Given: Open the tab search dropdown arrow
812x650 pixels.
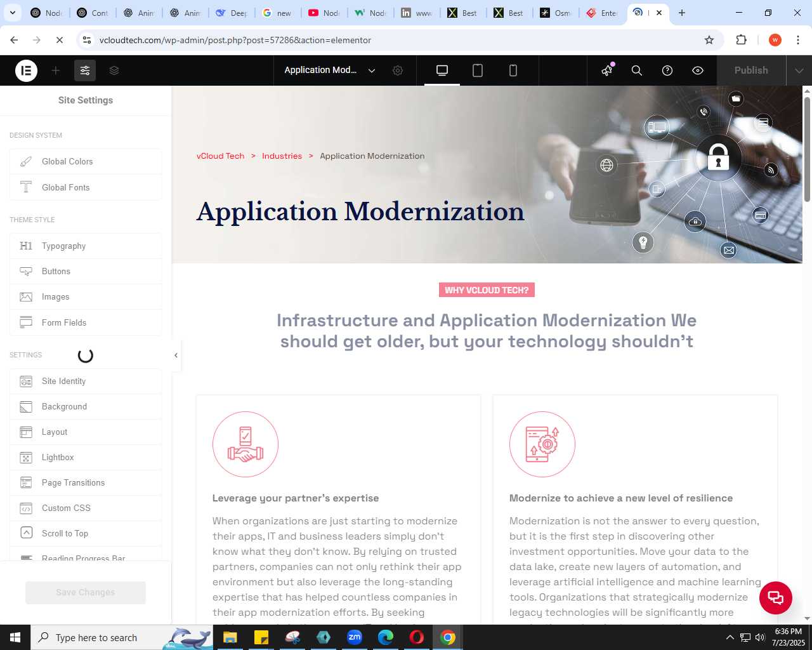Looking at the screenshot, I should pos(12,13).
